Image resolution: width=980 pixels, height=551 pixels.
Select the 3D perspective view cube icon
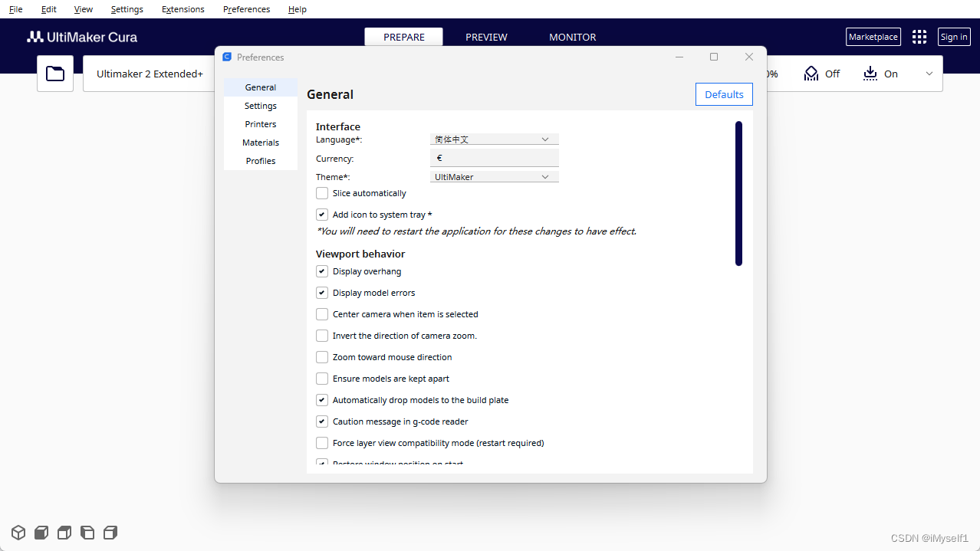click(x=18, y=533)
